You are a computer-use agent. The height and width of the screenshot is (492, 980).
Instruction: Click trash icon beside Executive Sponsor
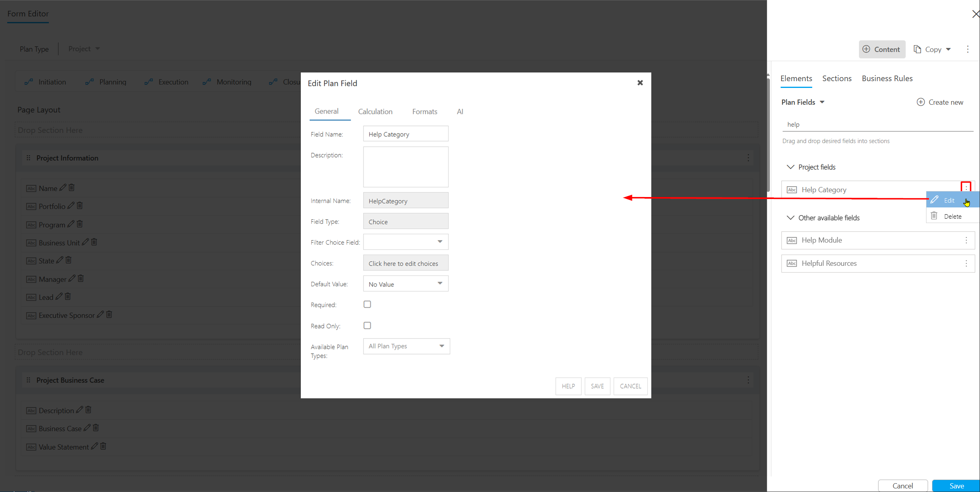click(109, 315)
